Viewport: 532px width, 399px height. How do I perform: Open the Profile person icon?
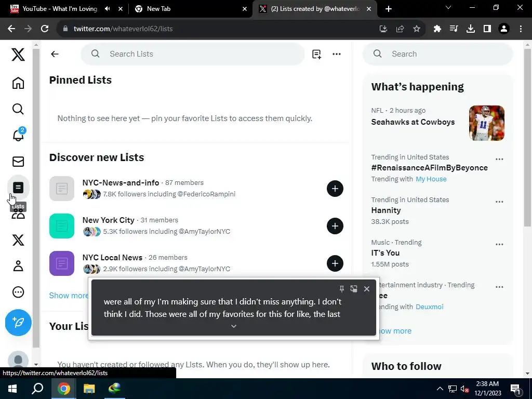[x=18, y=266]
